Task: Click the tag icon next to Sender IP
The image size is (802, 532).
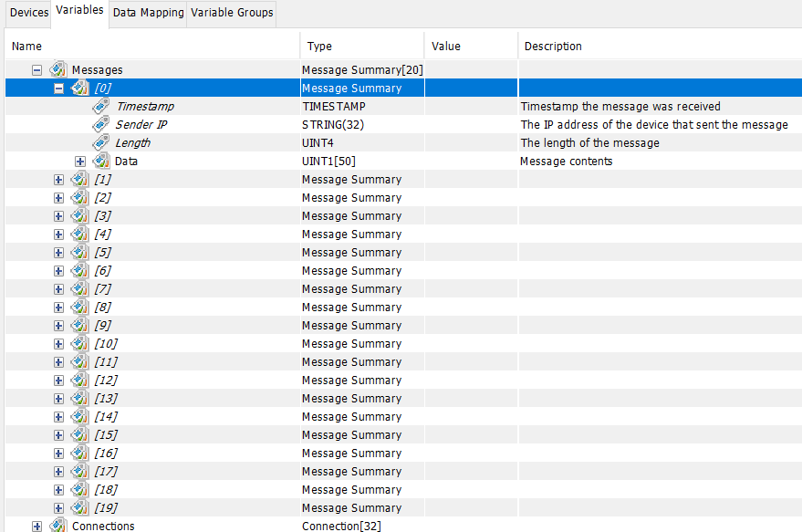Action: 100,124
